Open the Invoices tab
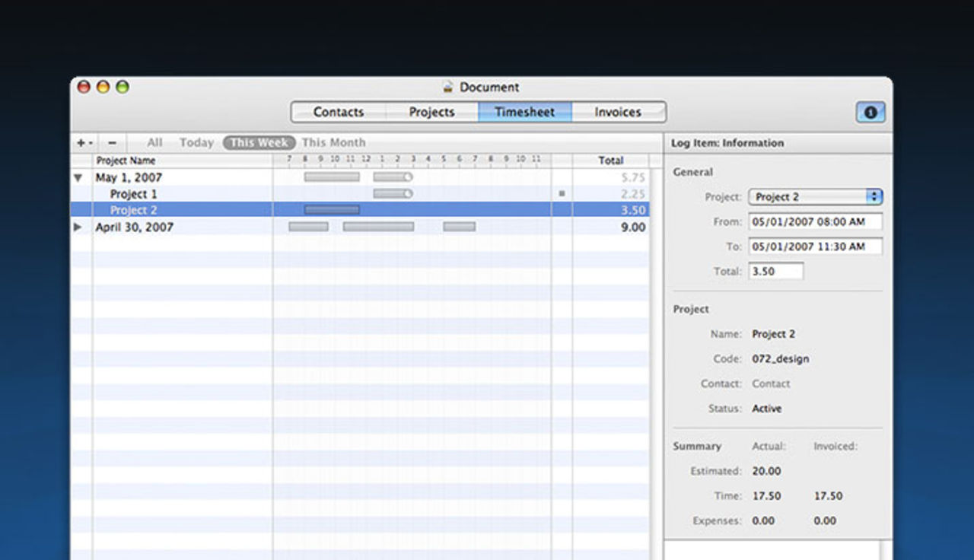 (x=618, y=113)
